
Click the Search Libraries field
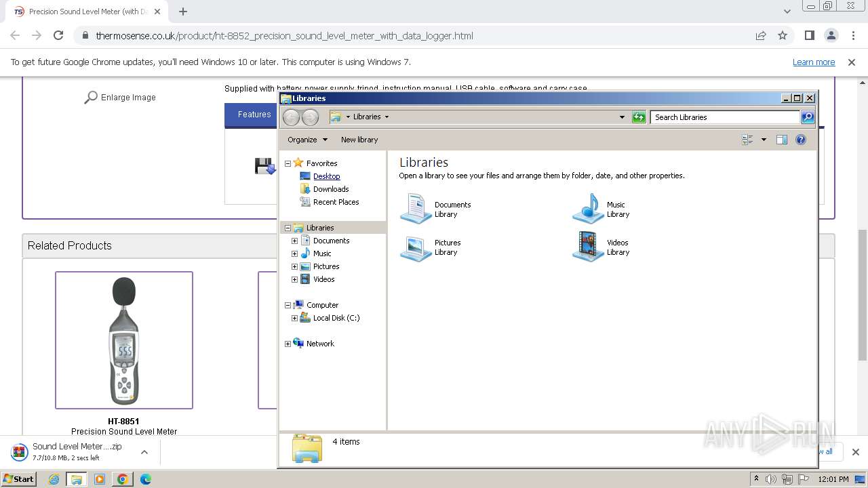724,117
